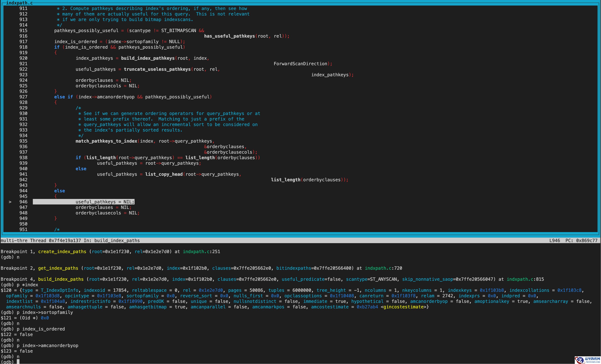Click 'In: build_index_paths' in the status bar

click(x=112, y=240)
